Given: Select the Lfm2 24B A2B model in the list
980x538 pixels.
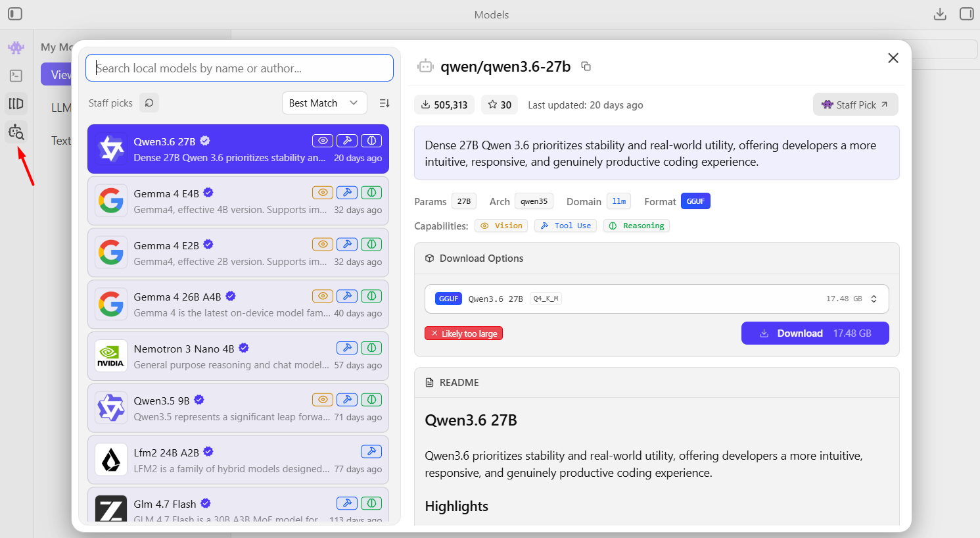Looking at the screenshot, I should point(238,460).
